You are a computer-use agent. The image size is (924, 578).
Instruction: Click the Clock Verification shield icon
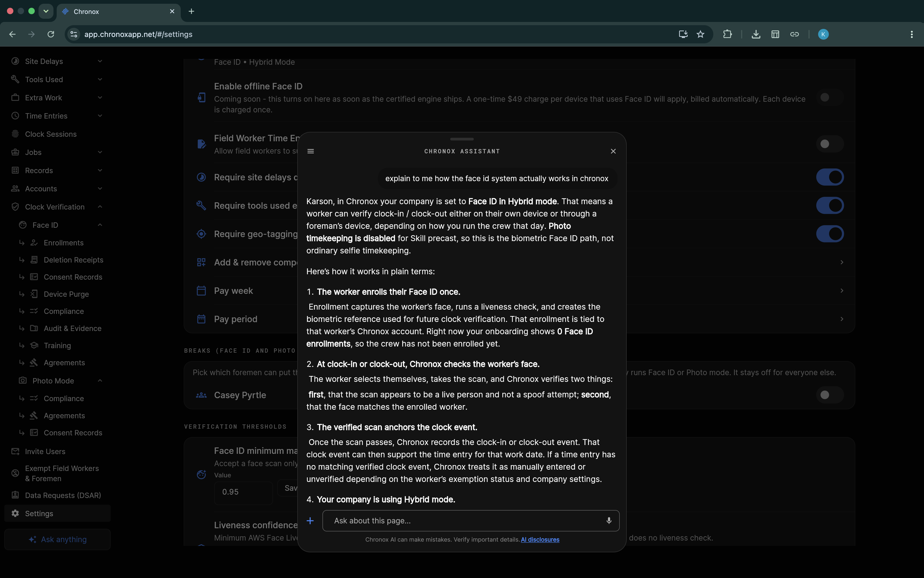(15, 207)
